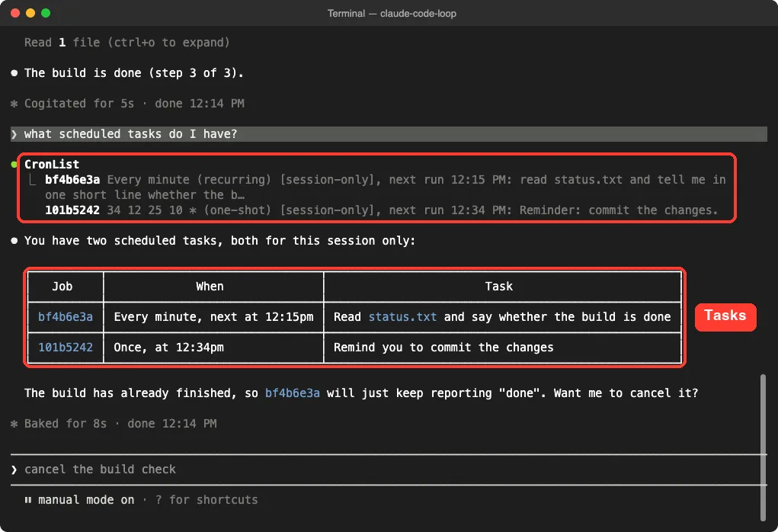This screenshot has height=532, width=778.
Task: Click the 'manual mode on' status indicator
Action: (86, 500)
